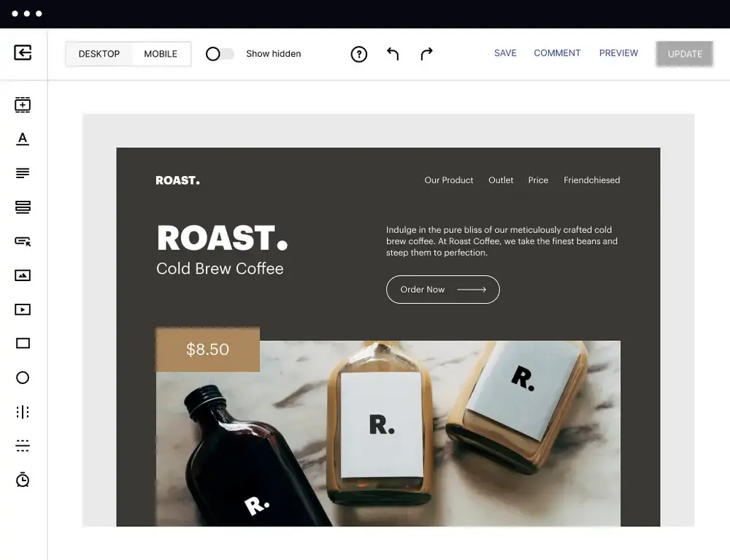
Task: Click the back/exit arrow icon
Action: [x=23, y=53]
